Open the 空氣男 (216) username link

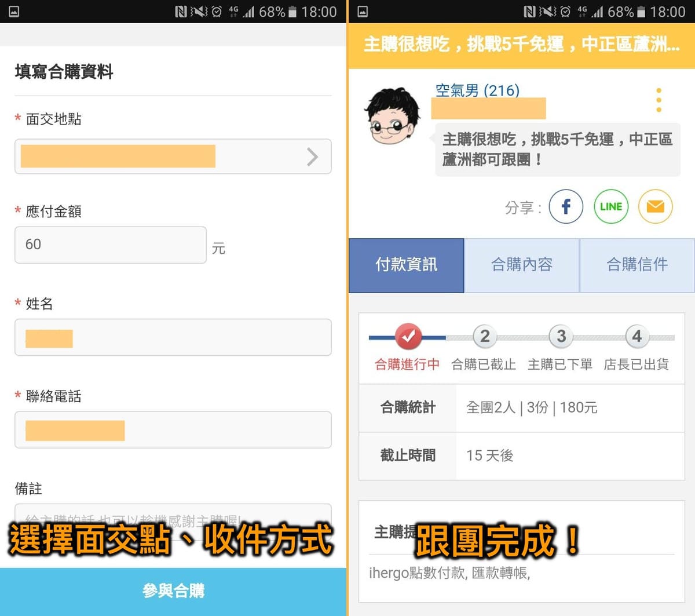coord(476,91)
